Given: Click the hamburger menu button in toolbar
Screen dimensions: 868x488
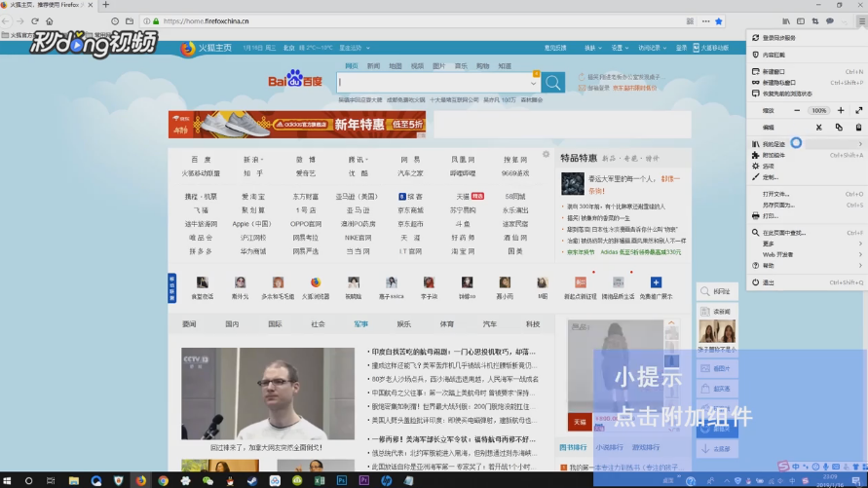Looking at the screenshot, I should (x=861, y=21).
